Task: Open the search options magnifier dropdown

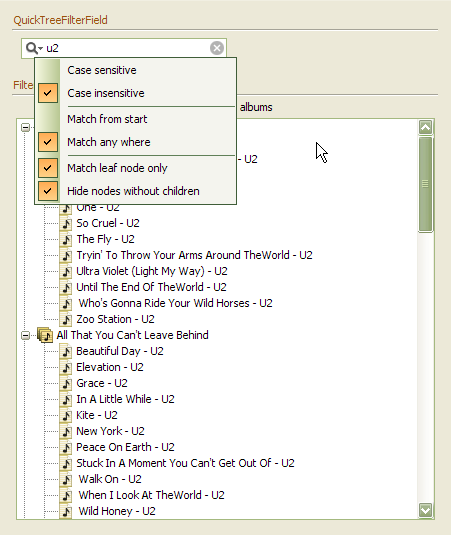Action: point(34,48)
